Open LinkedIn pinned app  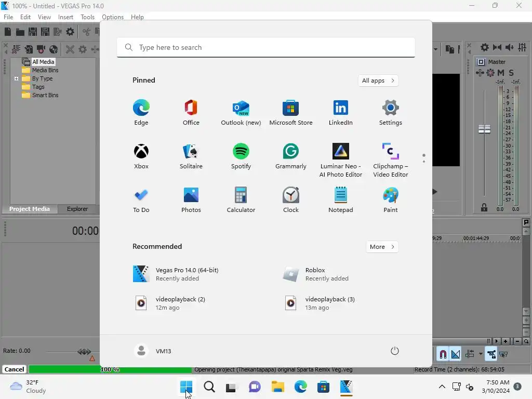[341, 113]
